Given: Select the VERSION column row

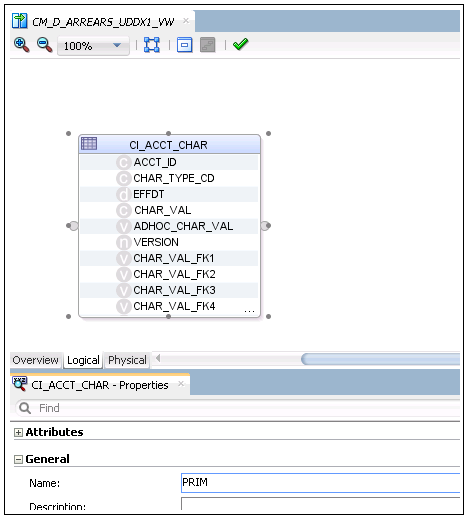Looking at the screenshot, I should tap(169, 242).
